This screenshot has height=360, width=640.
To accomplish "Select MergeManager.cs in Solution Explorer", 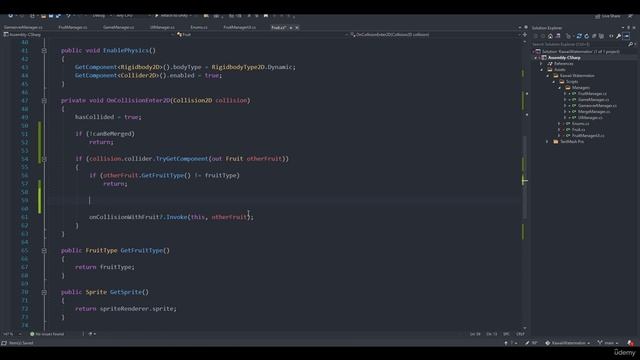I will (x=594, y=111).
